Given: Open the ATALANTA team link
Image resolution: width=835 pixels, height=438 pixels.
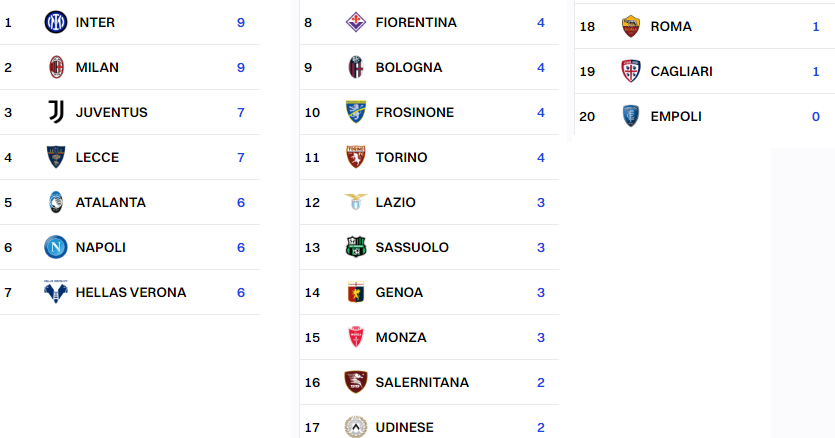Looking at the screenshot, I should pyautogui.click(x=111, y=202).
